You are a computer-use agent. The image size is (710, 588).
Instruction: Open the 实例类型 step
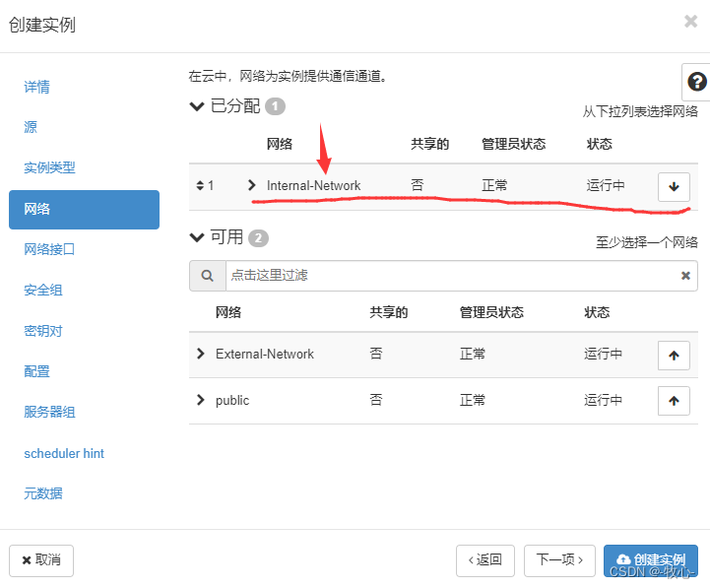tap(49, 167)
